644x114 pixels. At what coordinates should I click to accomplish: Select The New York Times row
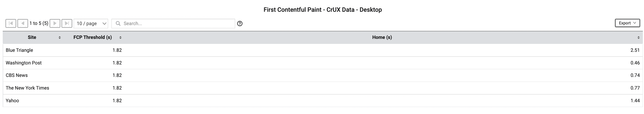tap(323, 88)
